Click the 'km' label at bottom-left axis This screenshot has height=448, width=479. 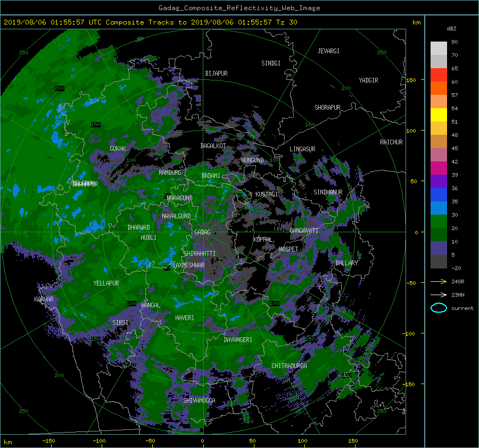click(7, 442)
